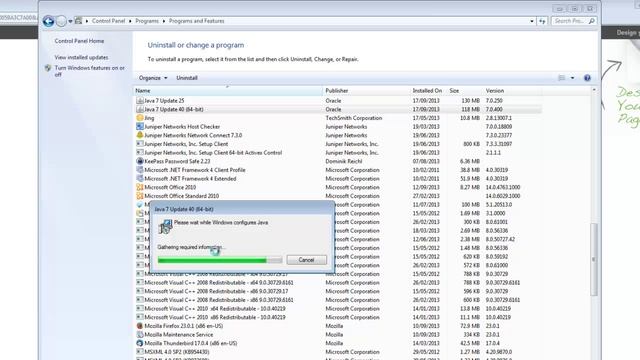This screenshot has height=360, width=640.
Task: Click the Microsoft Office 2010 icon
Action: pyautogui.click(x=140, y=187)
